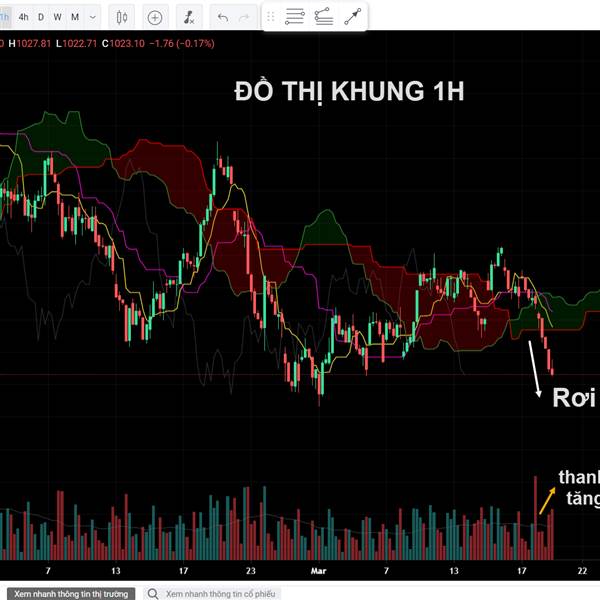Expand the timeframe dropdown arrow
The image size is (600, 600).
93,17
